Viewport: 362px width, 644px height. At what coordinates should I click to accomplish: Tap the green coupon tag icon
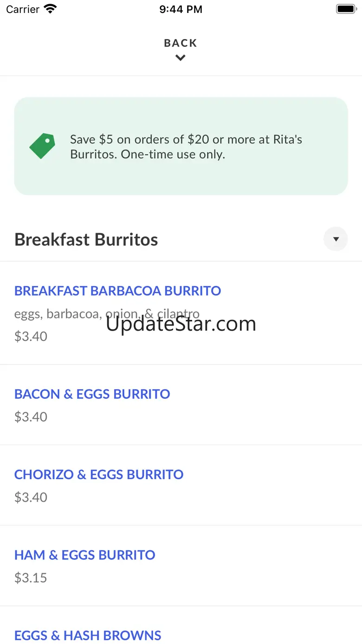42,146
